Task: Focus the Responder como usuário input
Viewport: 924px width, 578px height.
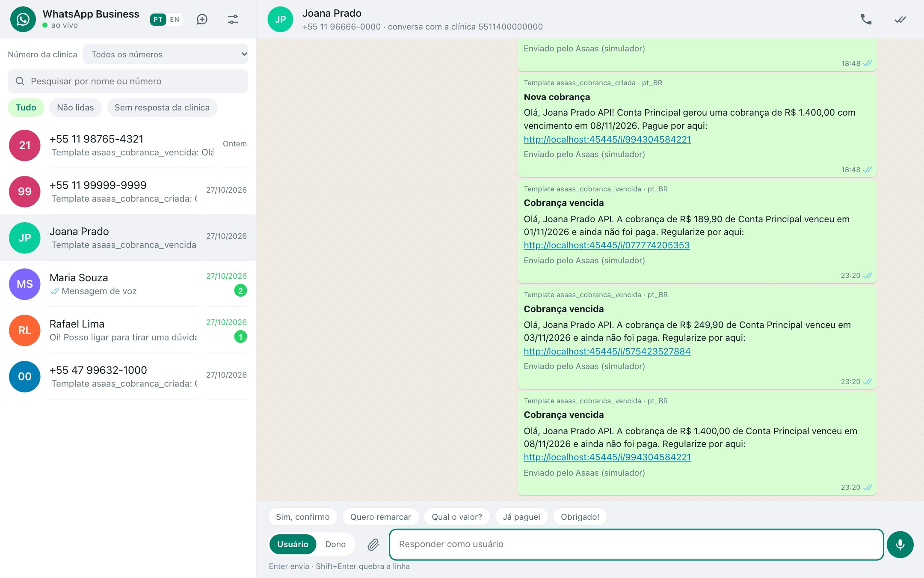Action: pos(637,544)
